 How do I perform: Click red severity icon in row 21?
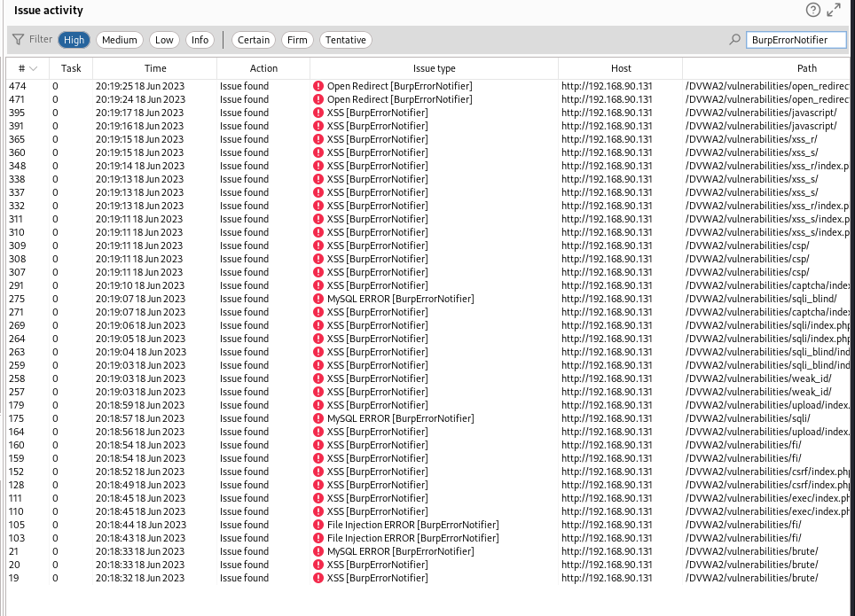318,551
